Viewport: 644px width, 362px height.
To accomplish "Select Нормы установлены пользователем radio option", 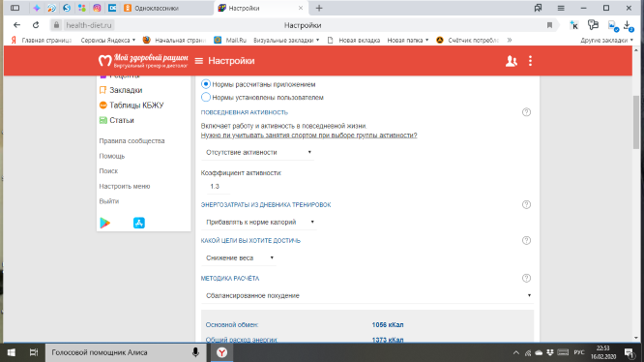I will pyautogui.click(x=206, y=98).
